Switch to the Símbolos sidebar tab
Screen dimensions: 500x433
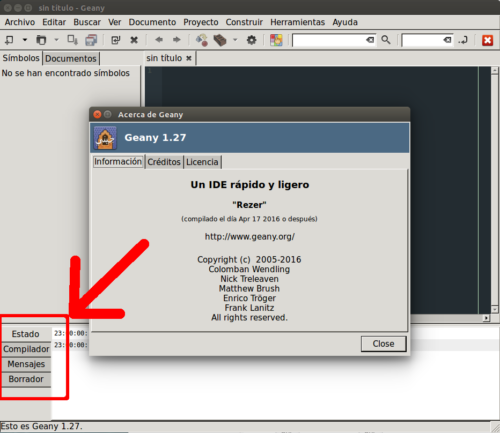point(21,58)
